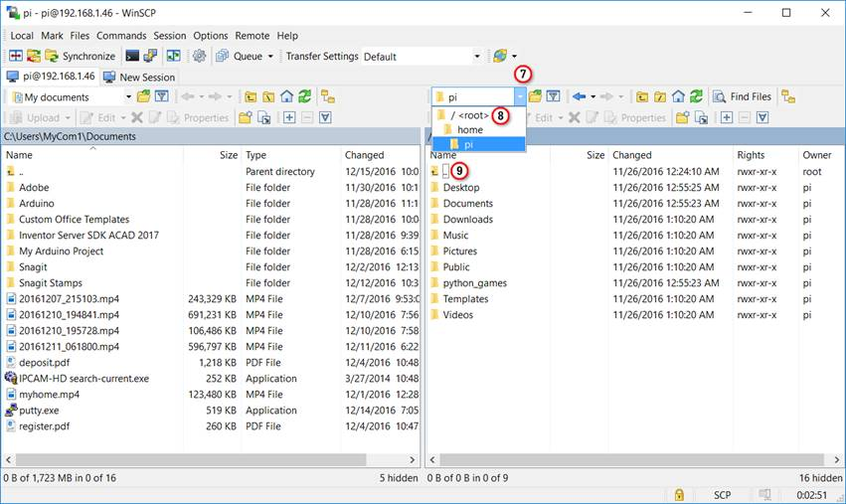
Task: Open the Options menu
Action: pyautogui.click(x=211, y=36)
